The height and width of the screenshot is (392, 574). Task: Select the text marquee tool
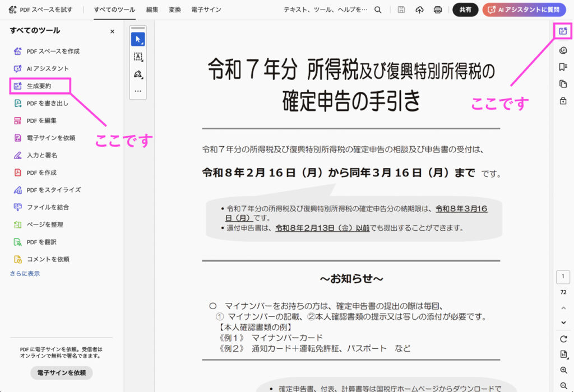coord(138,57)
